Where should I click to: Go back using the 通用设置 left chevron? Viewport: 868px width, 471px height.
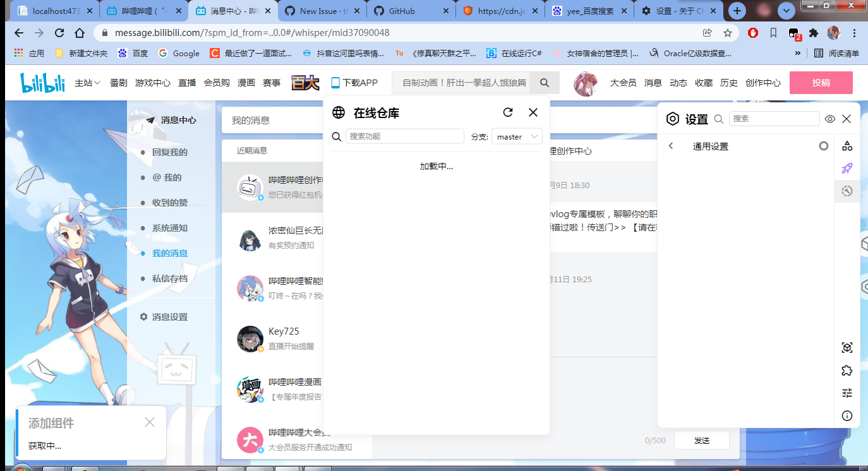click(x=671, y=146)
